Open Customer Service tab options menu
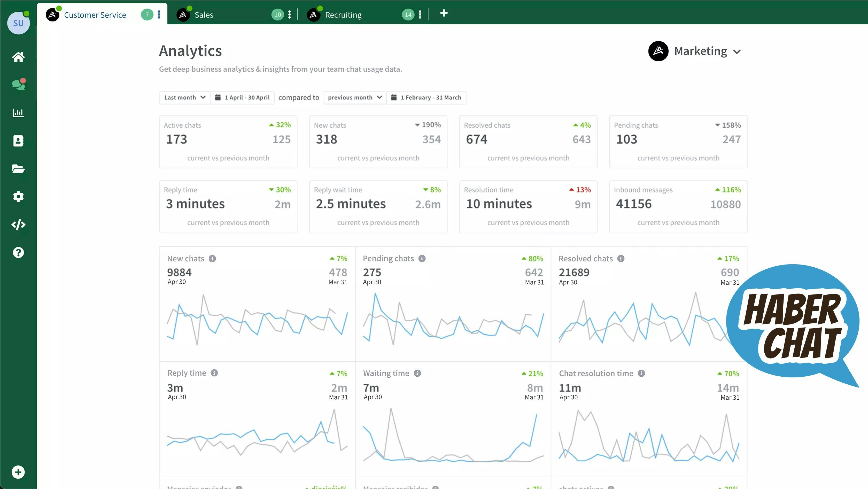Image resolution: width=868 pixels, height=489 pixels. click(159, 14)
